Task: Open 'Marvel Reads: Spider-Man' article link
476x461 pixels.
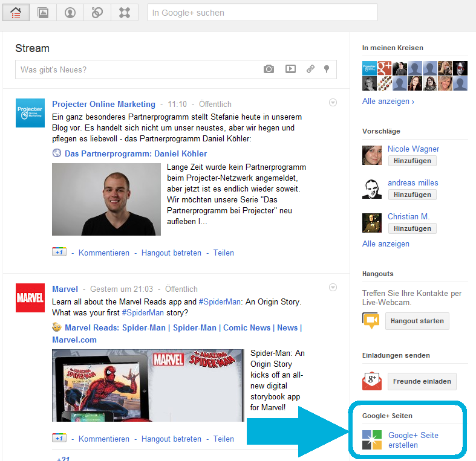Action: tap(177, 334)
